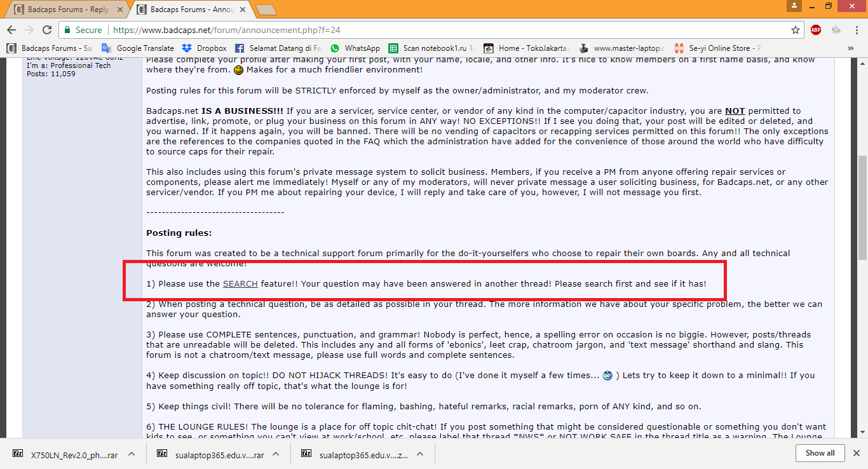Close the downloads bar
868x469 pixels.
pyautogui.click(x=857, y=453)
